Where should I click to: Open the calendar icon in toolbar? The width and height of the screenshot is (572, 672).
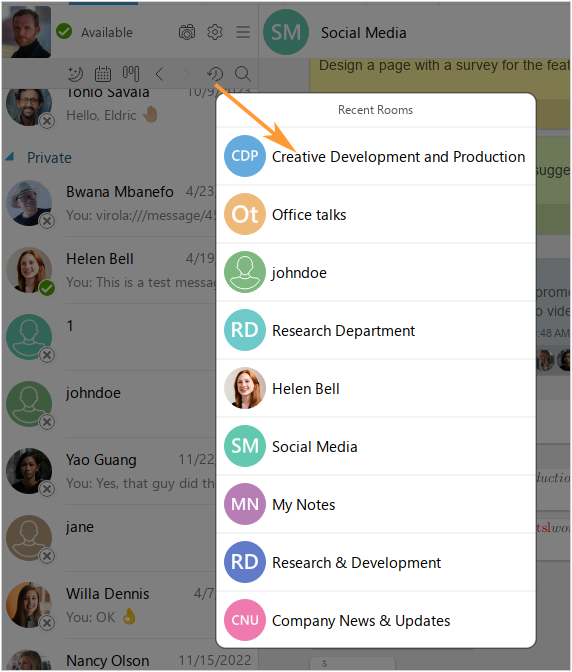click(x=103, y=74)
